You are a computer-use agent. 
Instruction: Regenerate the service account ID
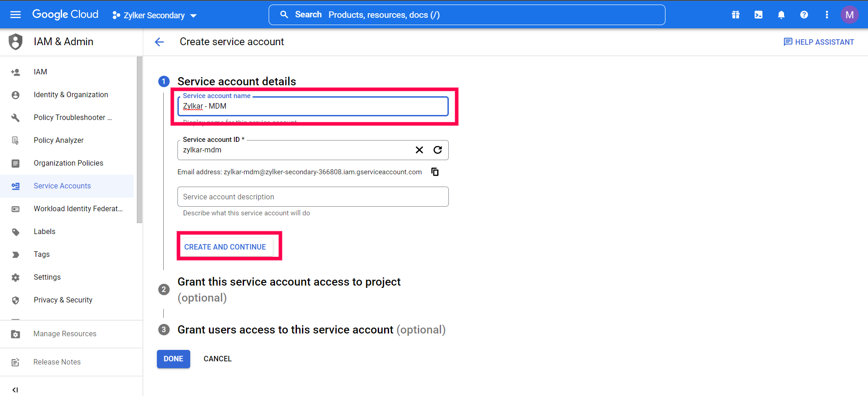point(437,150)
